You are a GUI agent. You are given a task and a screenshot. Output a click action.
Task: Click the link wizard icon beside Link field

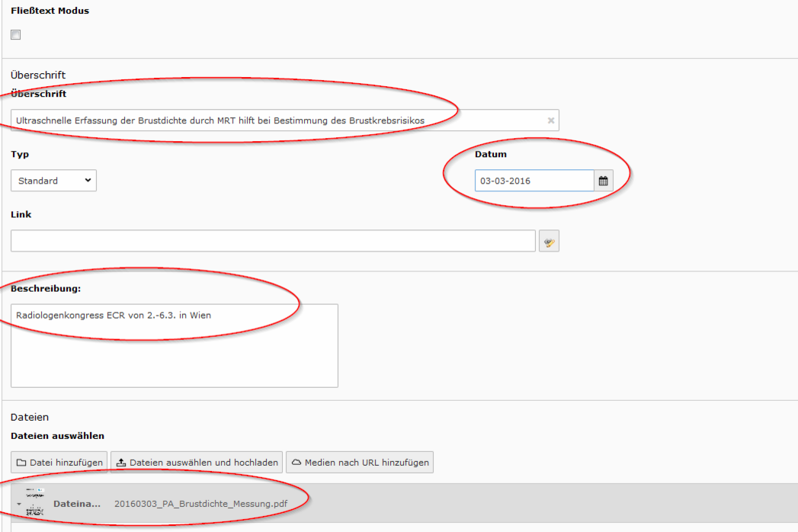tap(549, 242)
